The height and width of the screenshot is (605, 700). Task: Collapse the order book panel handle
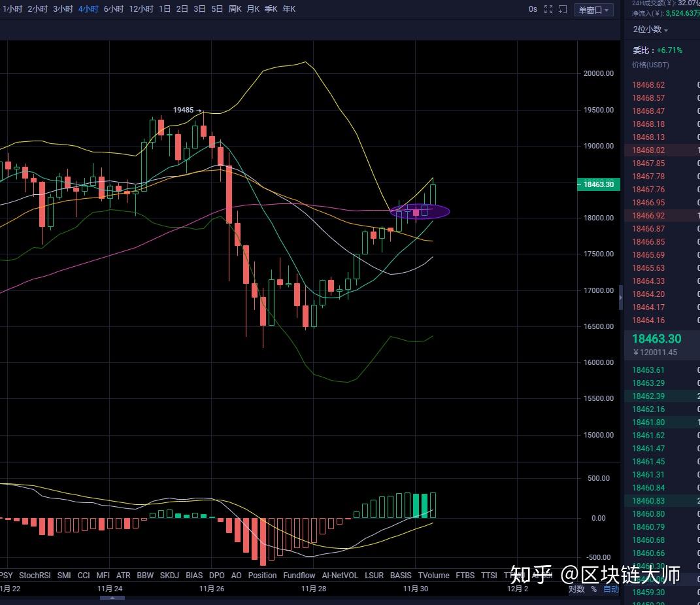[620, 298]
